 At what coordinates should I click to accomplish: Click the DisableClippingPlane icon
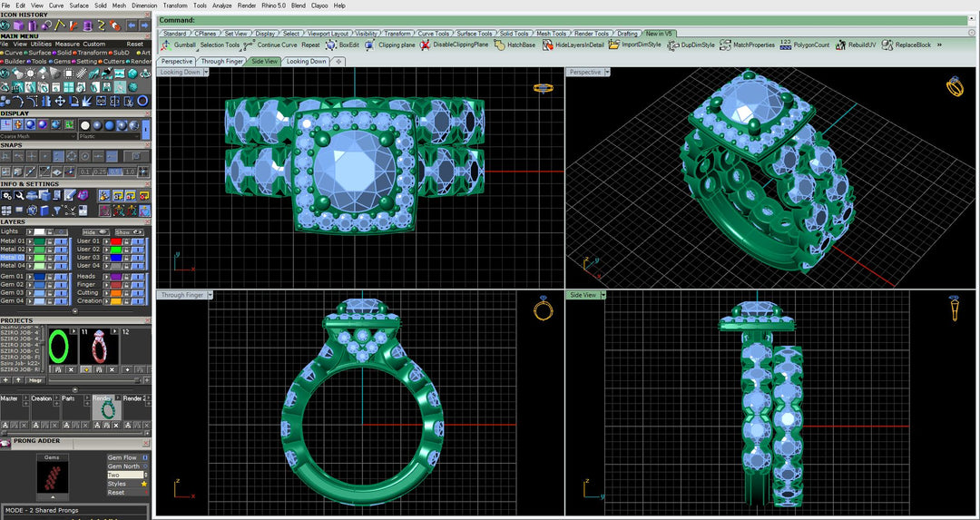[x=425, y=44]
